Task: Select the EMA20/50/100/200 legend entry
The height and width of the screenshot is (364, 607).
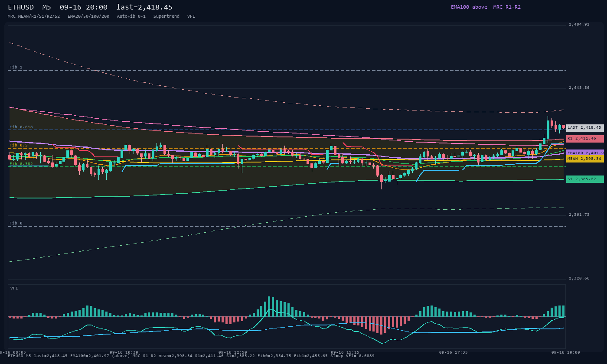Action: pyautogui.click(x=88, y=16)
